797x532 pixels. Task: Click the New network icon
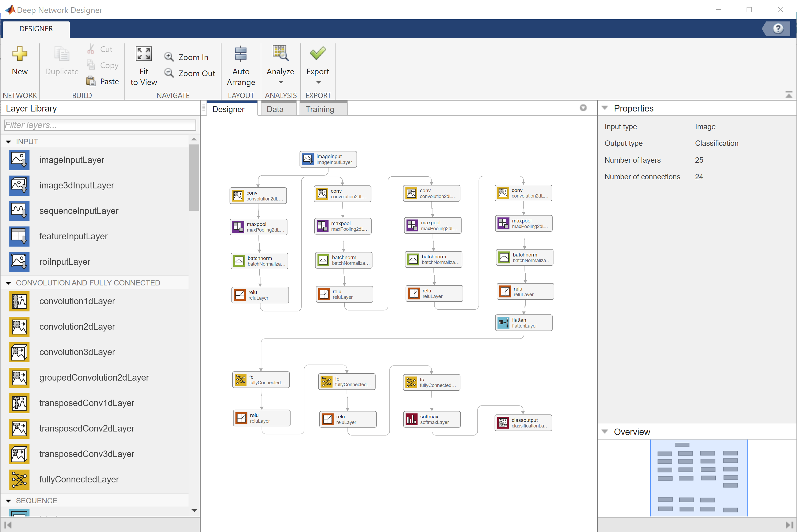19,54
